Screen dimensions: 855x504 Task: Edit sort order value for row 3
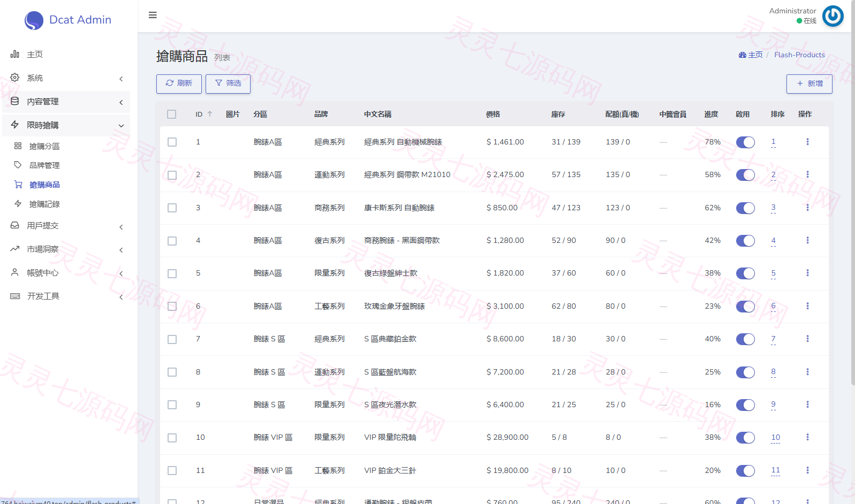coord(773,208)
